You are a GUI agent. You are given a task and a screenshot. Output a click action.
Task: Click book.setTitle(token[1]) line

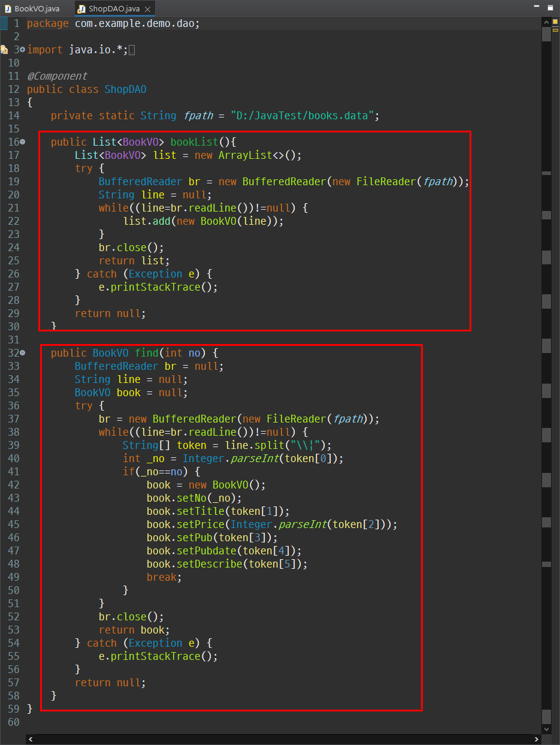pyautogui.click(x=218, y=511)
